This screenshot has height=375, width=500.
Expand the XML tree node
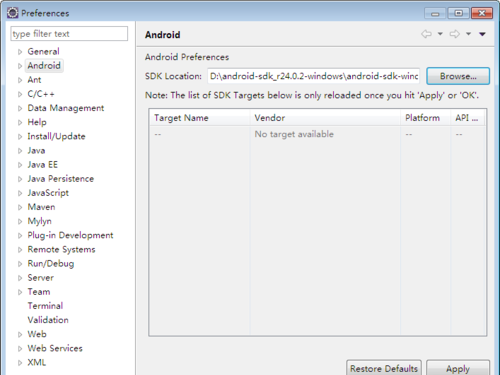pos(20,363)
